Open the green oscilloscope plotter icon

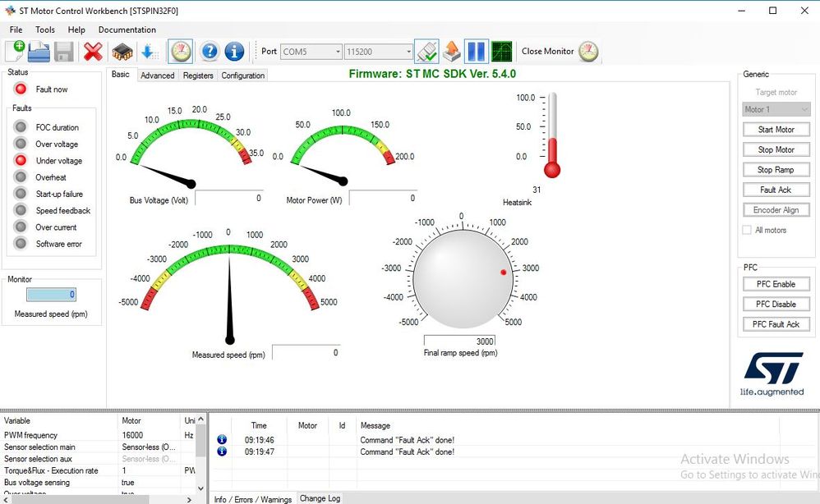coord(501,51)
